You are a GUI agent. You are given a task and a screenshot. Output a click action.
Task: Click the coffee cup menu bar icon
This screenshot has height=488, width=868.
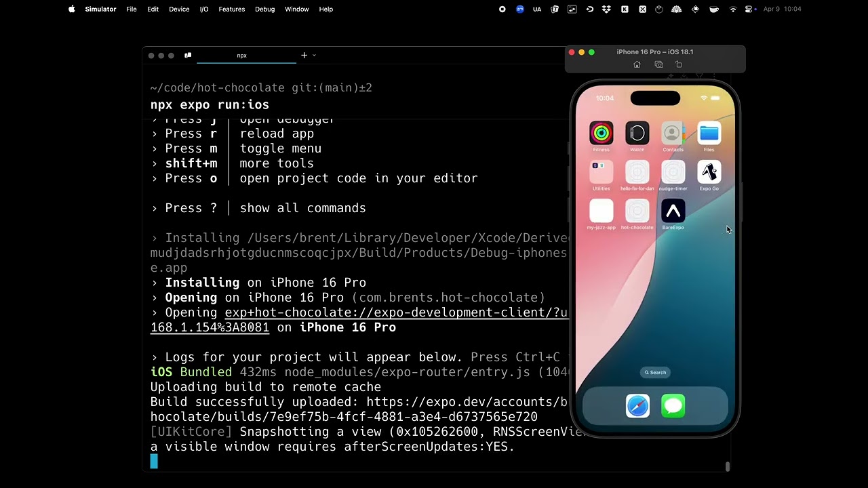(x=714, y=9)
